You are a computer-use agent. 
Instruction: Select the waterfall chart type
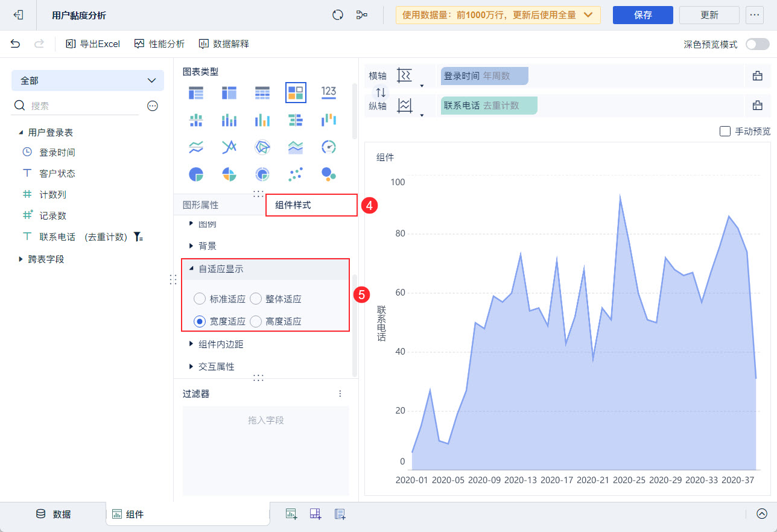[x=329, y=119]
